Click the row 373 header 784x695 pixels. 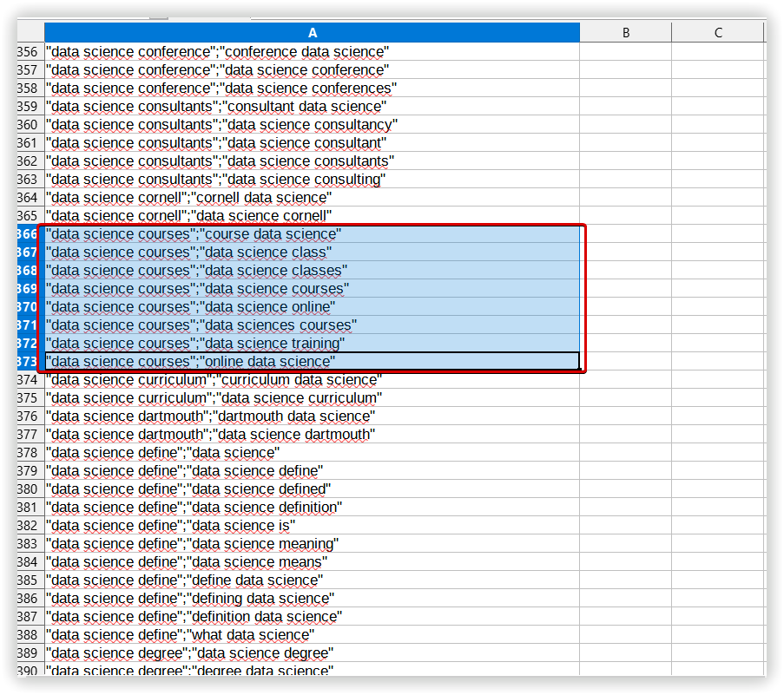pos(29,362)
